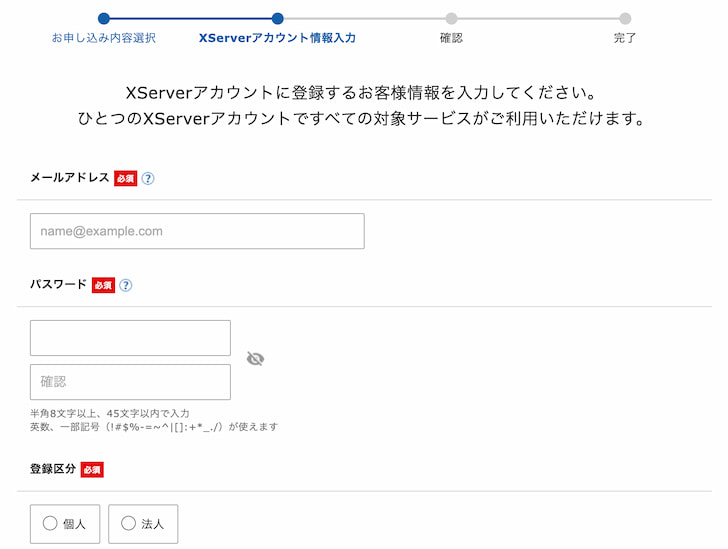Select the 必須 badge next to 登録区分
This screenshot has height=549, width=728.
(x=92, y=470)
